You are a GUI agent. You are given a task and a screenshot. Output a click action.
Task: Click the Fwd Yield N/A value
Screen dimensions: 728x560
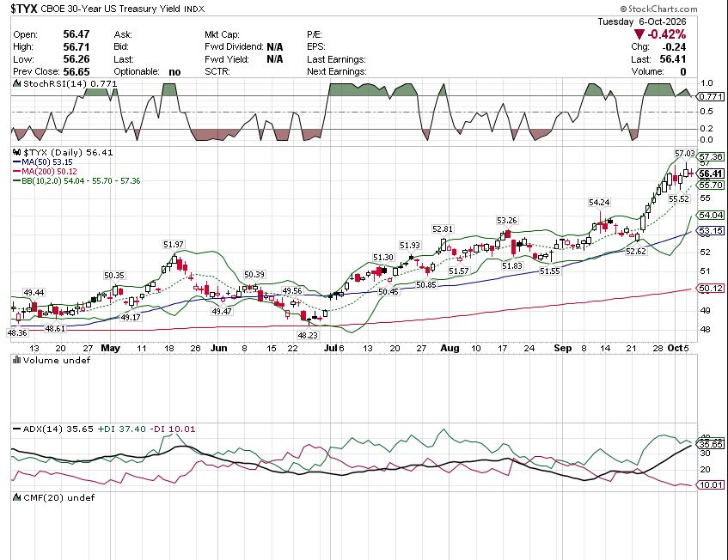275,59
